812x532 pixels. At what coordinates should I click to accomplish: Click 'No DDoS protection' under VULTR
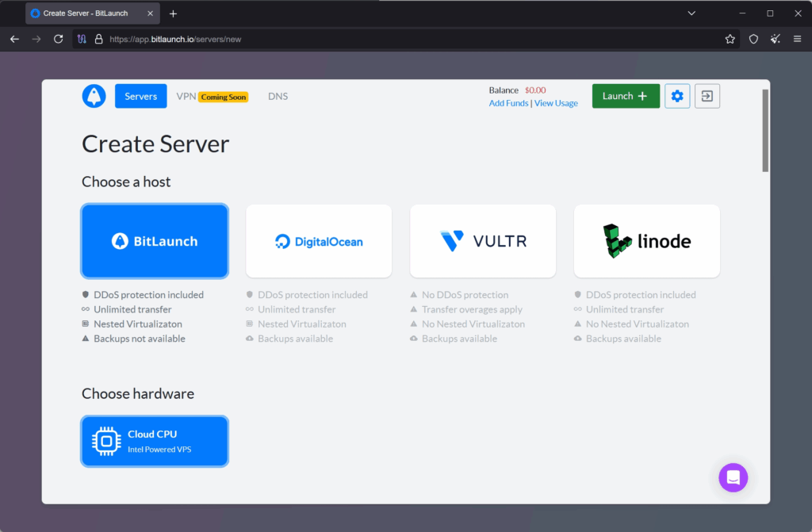(465, 295)
